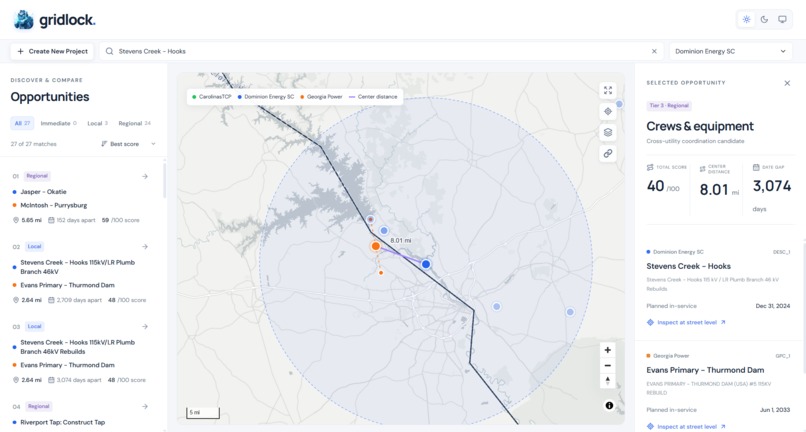This screenshot has height=432, width=806.
Task: Open map layers control
Action: pyautogui.click(x=608, y=133)
